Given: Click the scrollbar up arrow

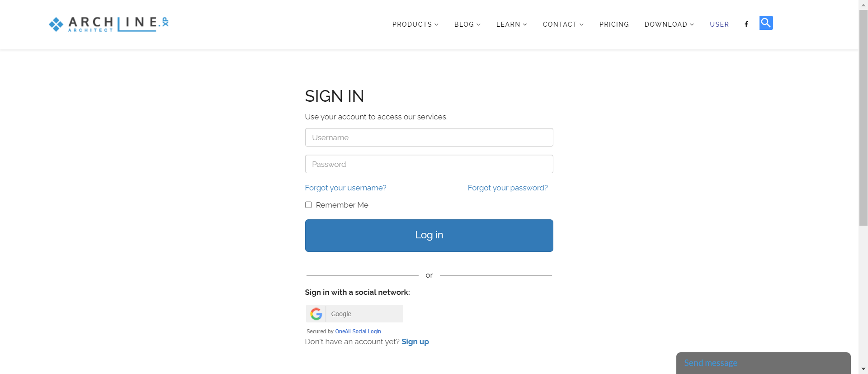Looking at the screenshot, I should [x=863, y=4].
